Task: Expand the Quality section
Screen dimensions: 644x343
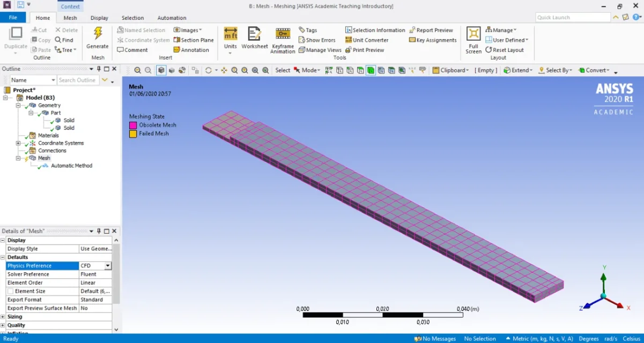Action: pyautogui.click(x=3, y=325)
